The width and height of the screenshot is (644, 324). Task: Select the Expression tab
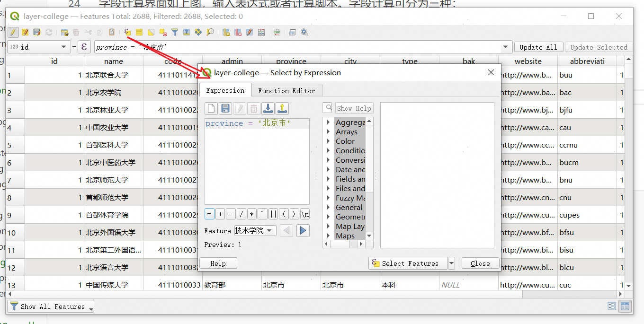pos(225,90)
